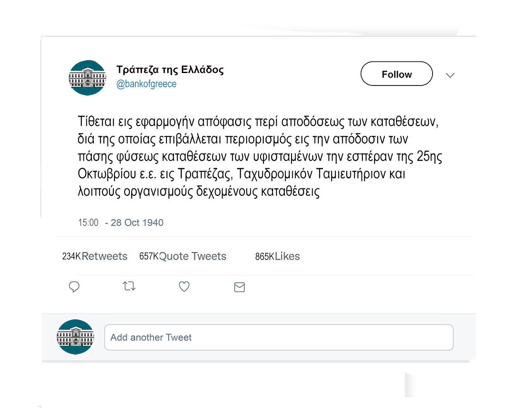The height and width of the screenshot is (420, 516).
Task: Follow the Τράπεζα της Ελλάδος account
Action: pyautogui.click(x=396, y=74)
